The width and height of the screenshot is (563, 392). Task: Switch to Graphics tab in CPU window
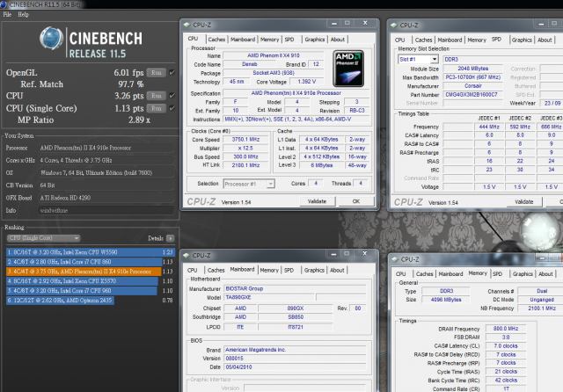click(315, 40)
